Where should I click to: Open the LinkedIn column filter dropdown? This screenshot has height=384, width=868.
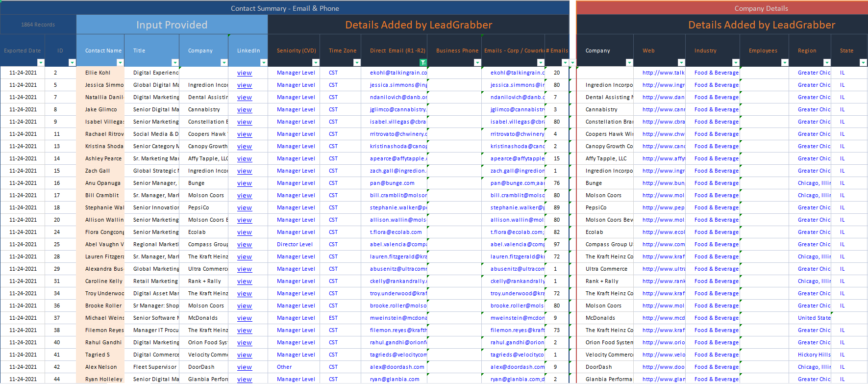coord(264,63)
